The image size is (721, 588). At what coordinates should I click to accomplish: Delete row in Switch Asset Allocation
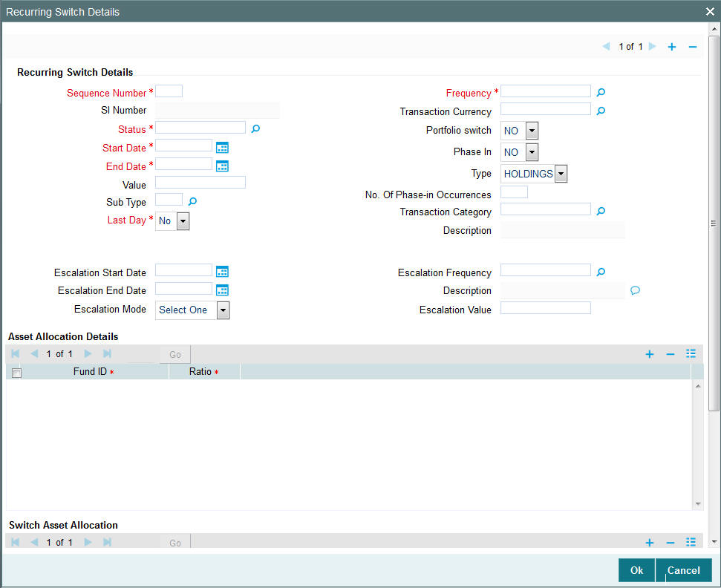coord(671,543)
